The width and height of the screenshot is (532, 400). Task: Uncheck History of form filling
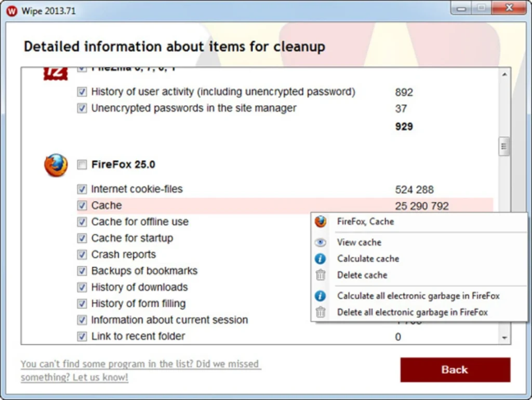click(82, 303)
